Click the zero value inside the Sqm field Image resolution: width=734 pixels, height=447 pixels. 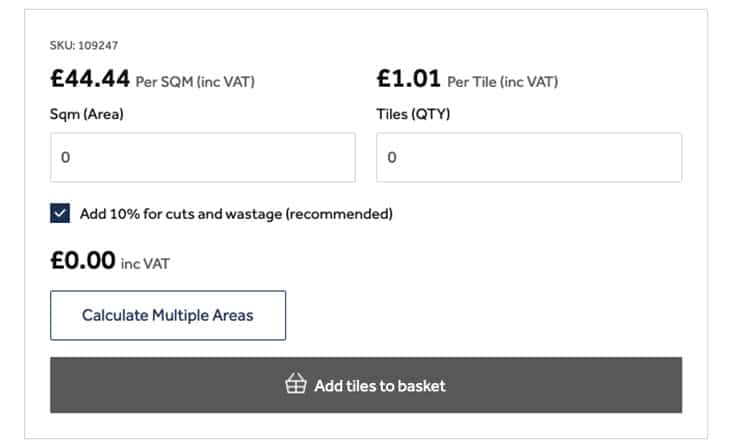tap(66, 157)
